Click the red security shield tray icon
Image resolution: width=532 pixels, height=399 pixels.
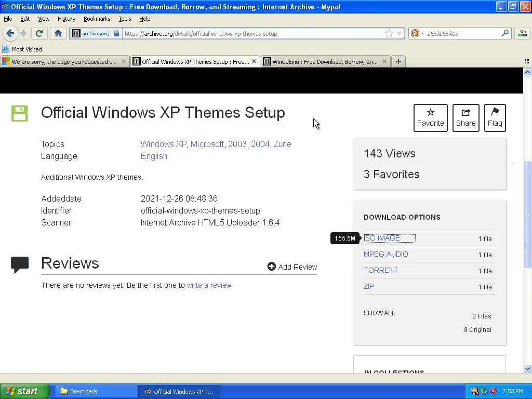pos(494,391)
